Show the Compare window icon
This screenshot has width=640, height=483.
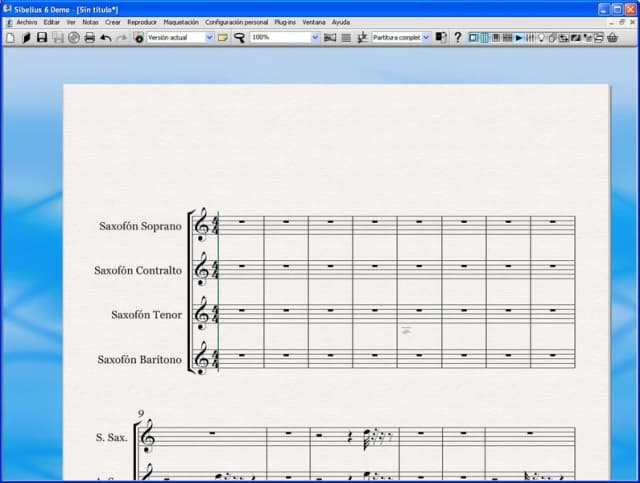(x=564, y=38)
